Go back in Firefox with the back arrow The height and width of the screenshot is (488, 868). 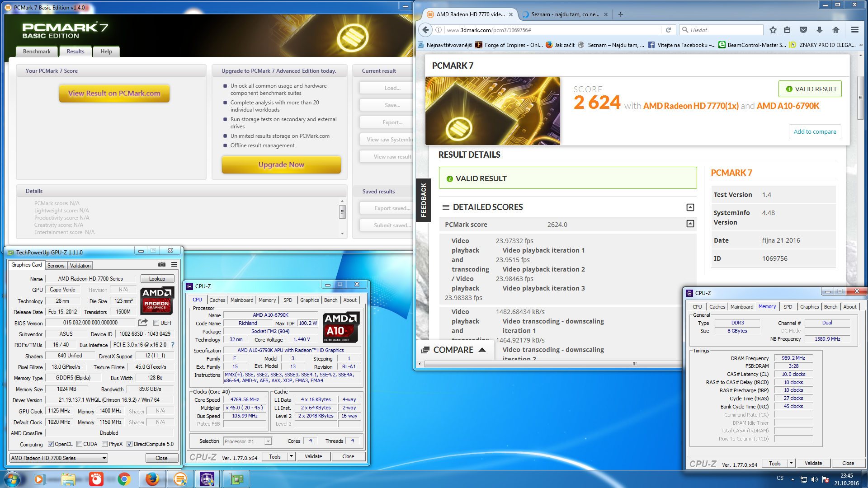point(425,30)
